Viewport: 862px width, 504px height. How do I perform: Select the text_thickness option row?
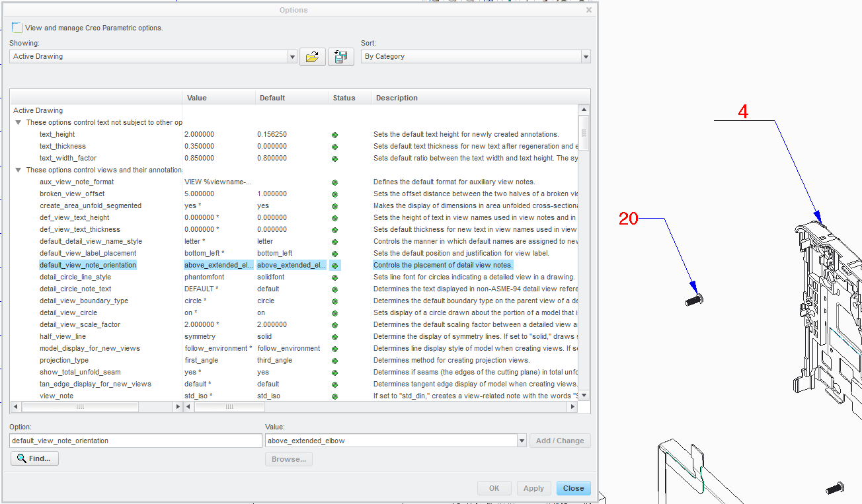63,147
